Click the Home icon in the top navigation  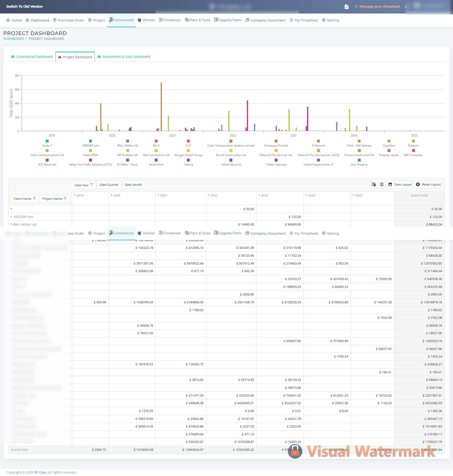[x=8, y=20]
